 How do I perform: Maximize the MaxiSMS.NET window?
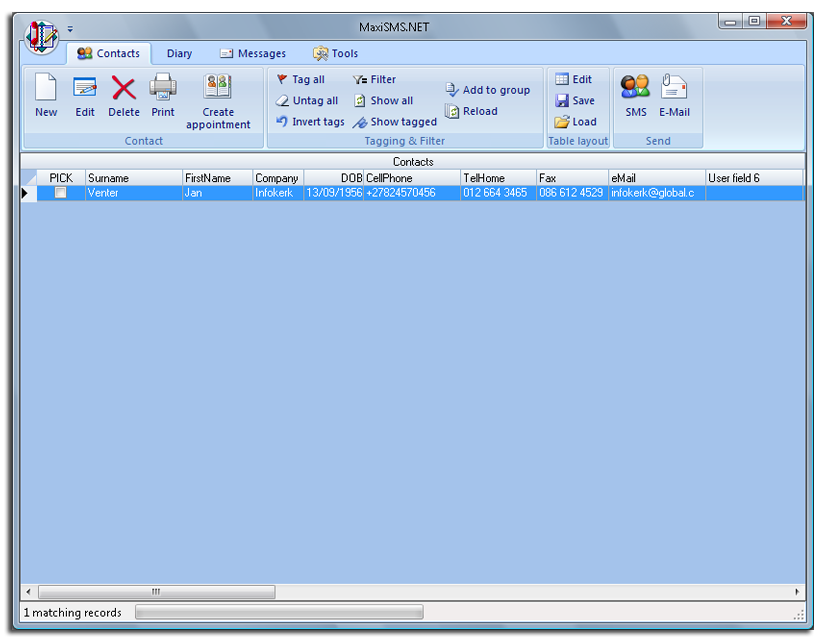[x=754, y=21]
